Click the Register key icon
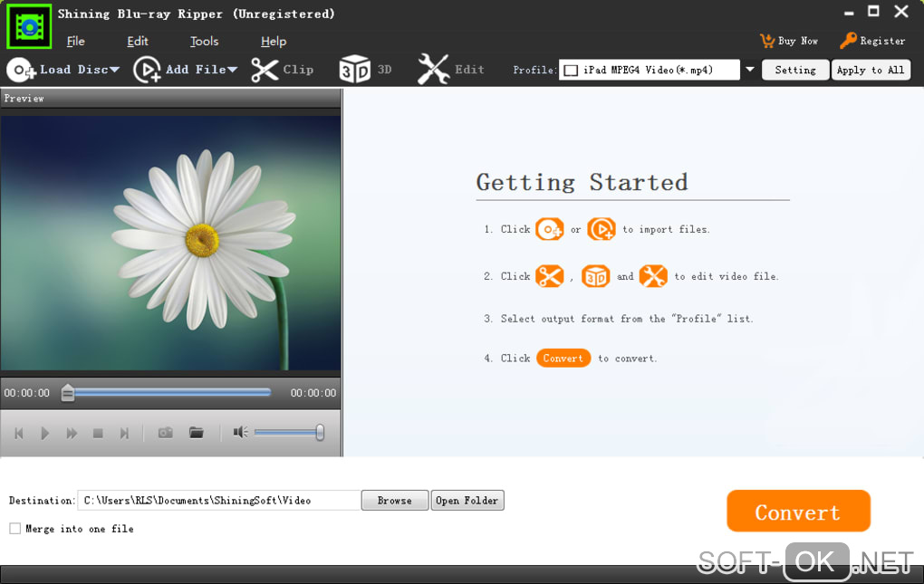Image resolution: width=924 pixels, height=584 pixels. click(x=848, y=41)
